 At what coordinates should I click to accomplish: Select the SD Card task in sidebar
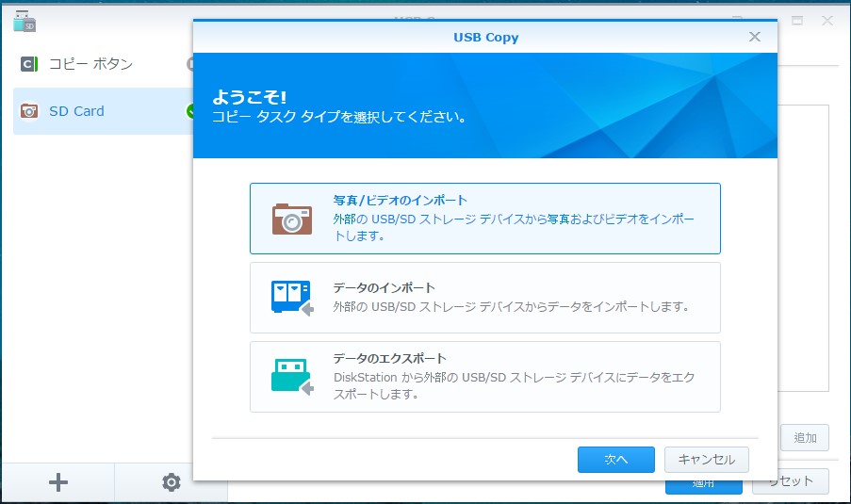[103, 111]
